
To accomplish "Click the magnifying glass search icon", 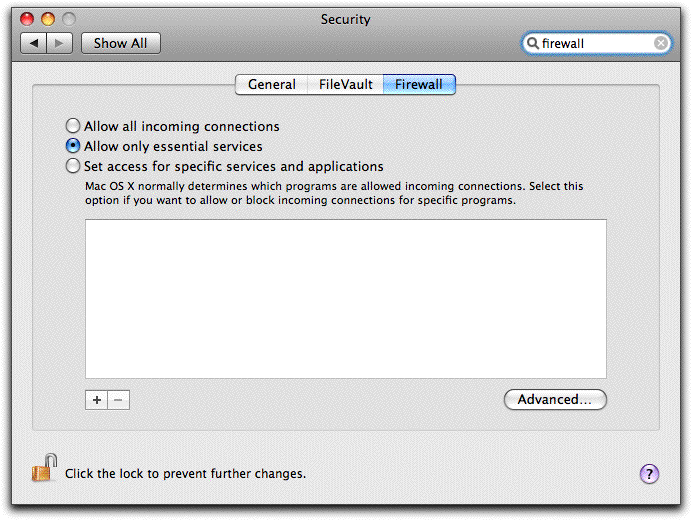I will [x=534, y=43].
